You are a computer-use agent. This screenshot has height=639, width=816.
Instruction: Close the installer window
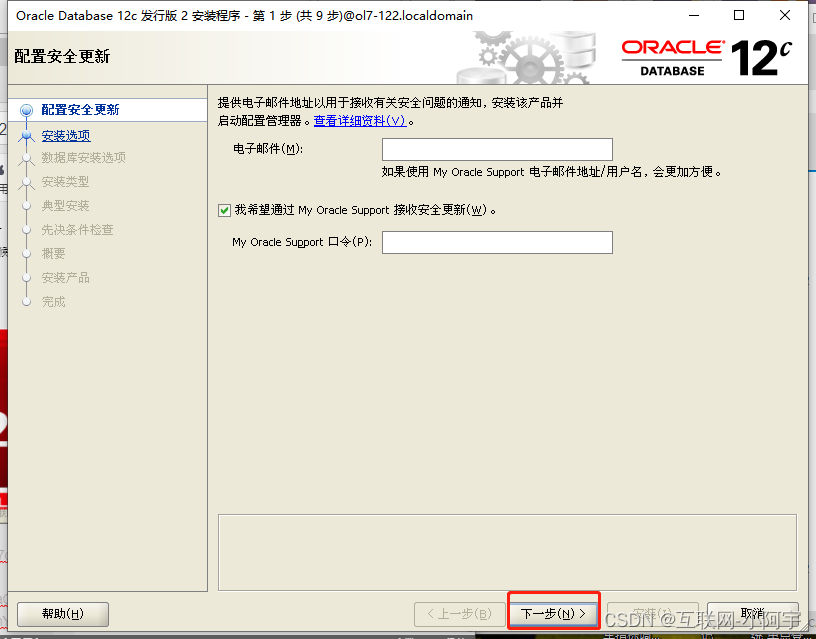click(x=785, y=15)
